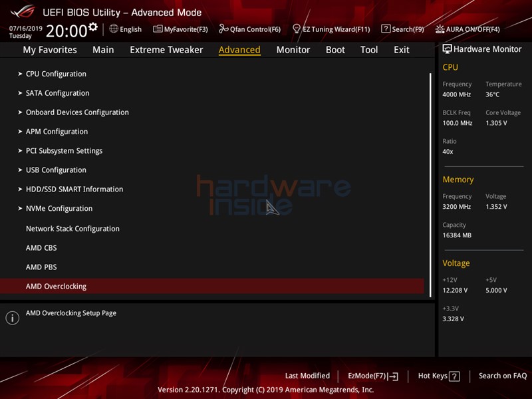Open SATA Configuration entry
Image resolution: width=532 pixels, height=399 pixels.
pyautogui.click(x=58, y=93)
